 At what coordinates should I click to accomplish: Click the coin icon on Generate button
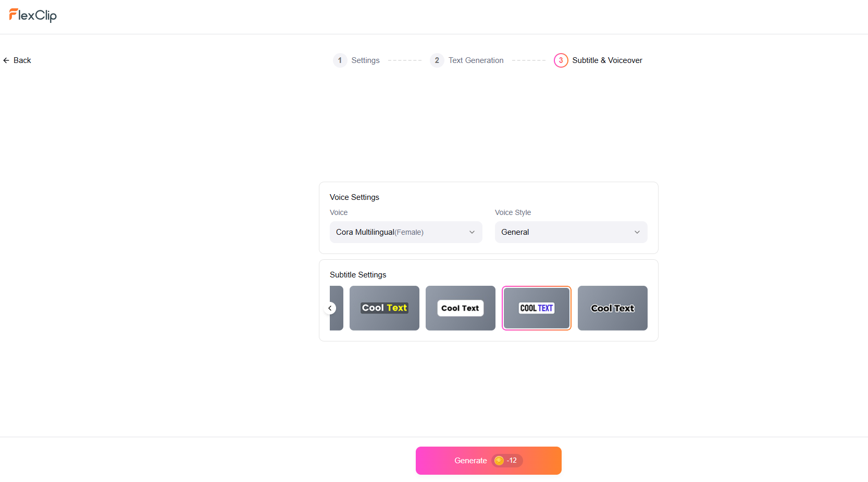[499, 461]
